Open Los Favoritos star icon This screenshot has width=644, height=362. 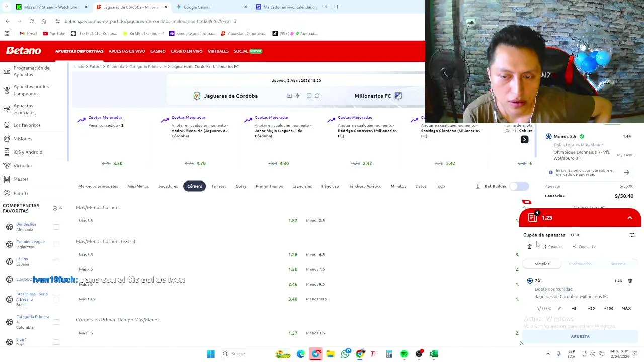tap(7, 125)
